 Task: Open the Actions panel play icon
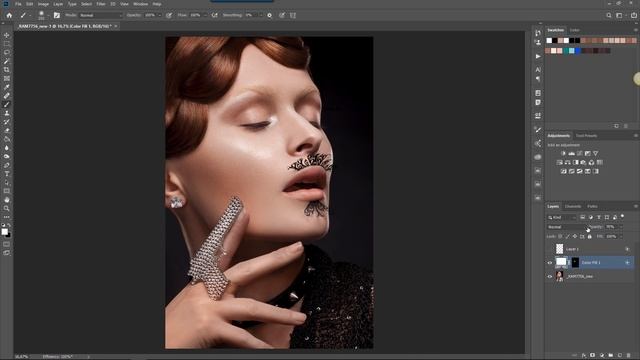pos(538,56)
